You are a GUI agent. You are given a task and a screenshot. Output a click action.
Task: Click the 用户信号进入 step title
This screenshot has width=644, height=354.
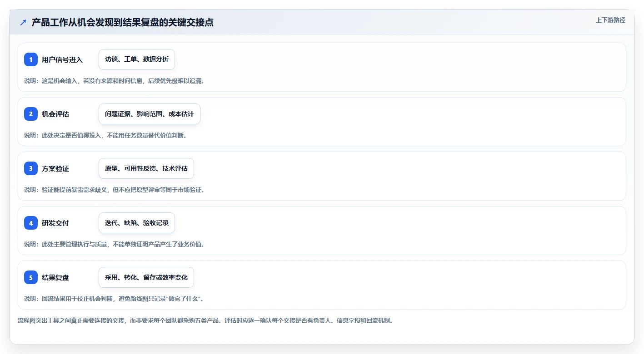62,59
